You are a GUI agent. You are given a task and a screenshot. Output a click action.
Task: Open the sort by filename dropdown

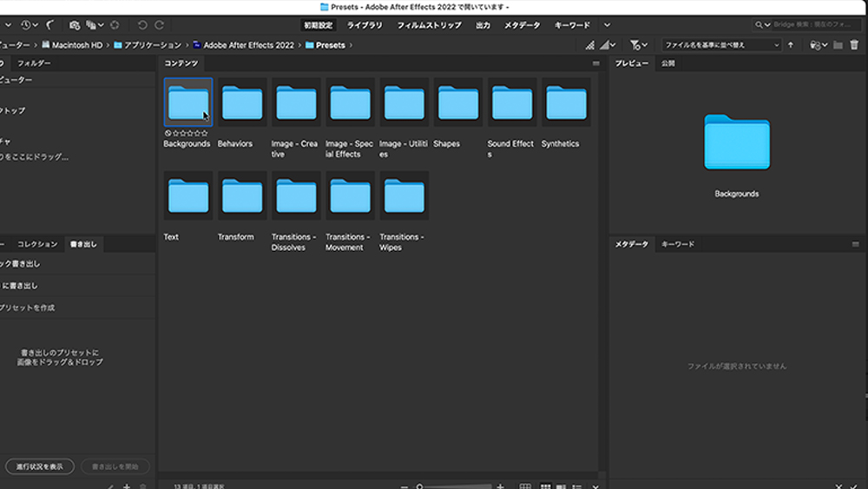coord(720,45)
